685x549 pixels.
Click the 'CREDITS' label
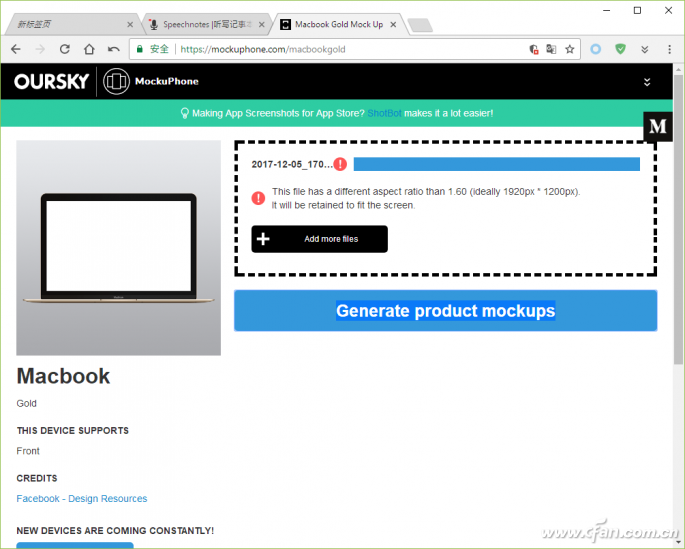click(37, 478)
